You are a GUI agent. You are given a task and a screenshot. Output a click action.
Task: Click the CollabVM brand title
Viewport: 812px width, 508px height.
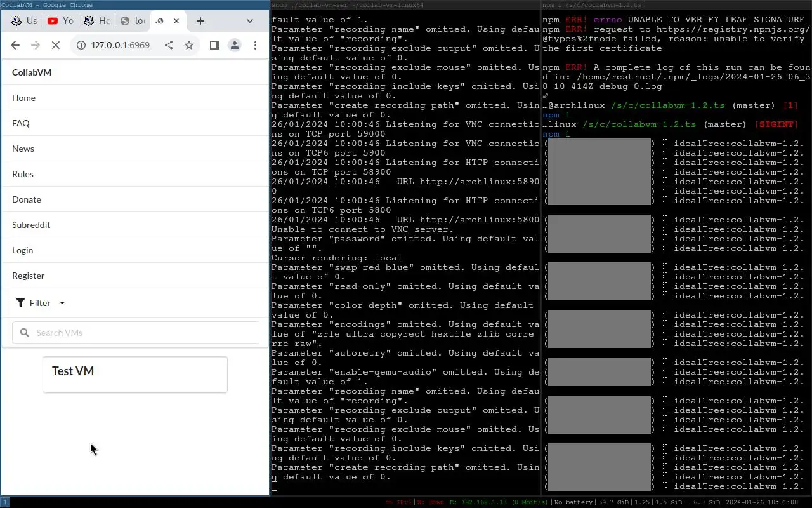point(32,72)
